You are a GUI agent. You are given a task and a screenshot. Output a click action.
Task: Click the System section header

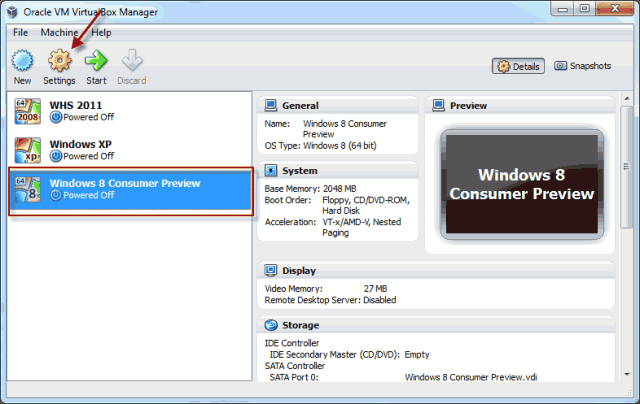click(338, 171)
